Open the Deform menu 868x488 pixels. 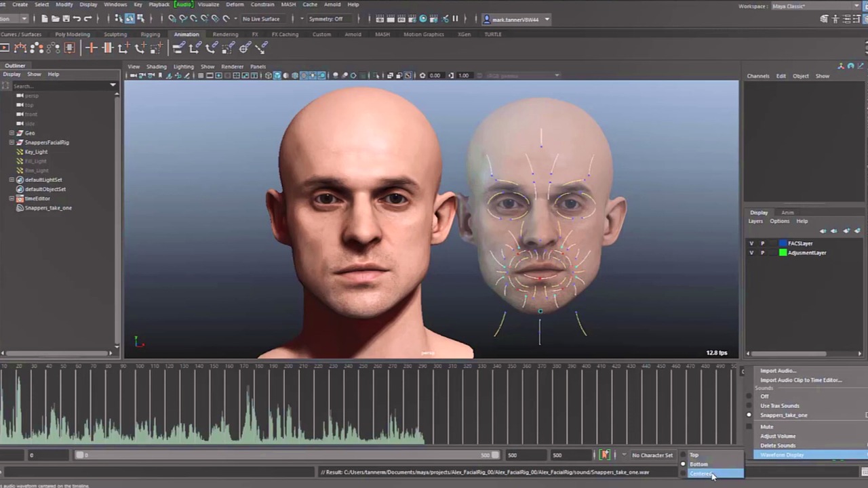click(x=235, y=5)
